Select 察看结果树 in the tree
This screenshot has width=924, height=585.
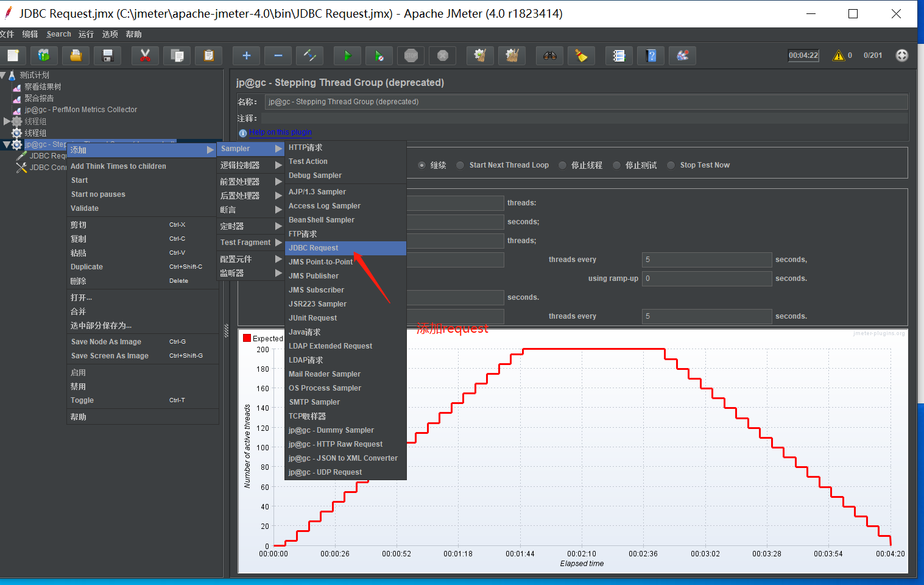(43, 87)
